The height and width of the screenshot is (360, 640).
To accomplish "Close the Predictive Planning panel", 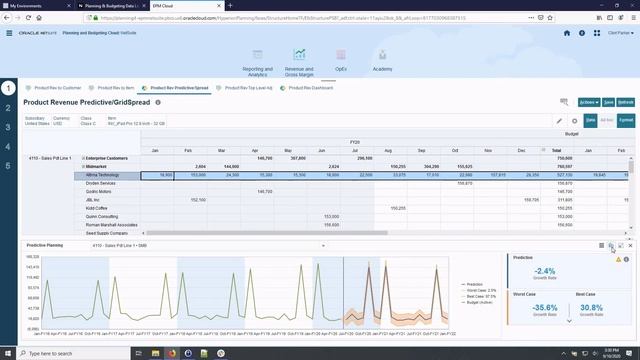I will pos(631,245).
